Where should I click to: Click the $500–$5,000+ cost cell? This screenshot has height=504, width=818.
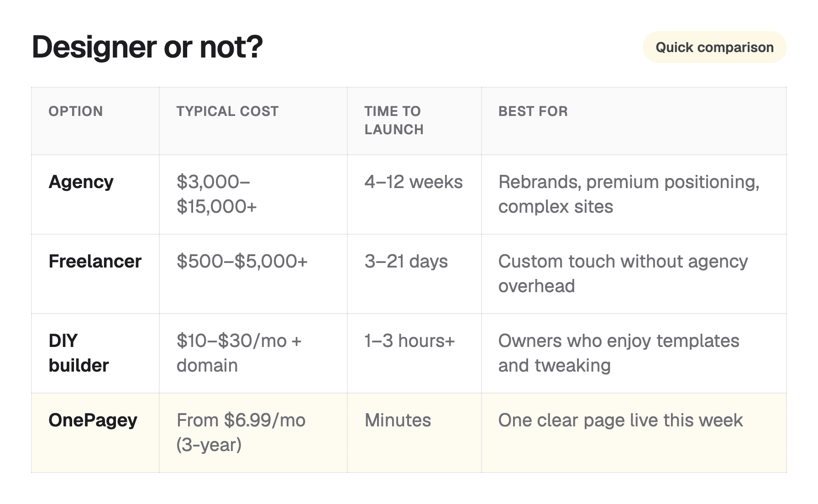coord(253,274)
